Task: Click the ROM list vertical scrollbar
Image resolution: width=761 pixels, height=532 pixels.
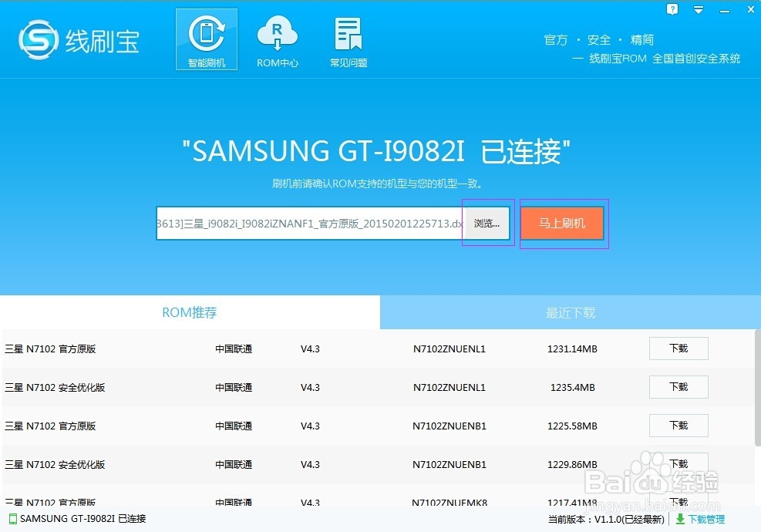Action: 758,387
